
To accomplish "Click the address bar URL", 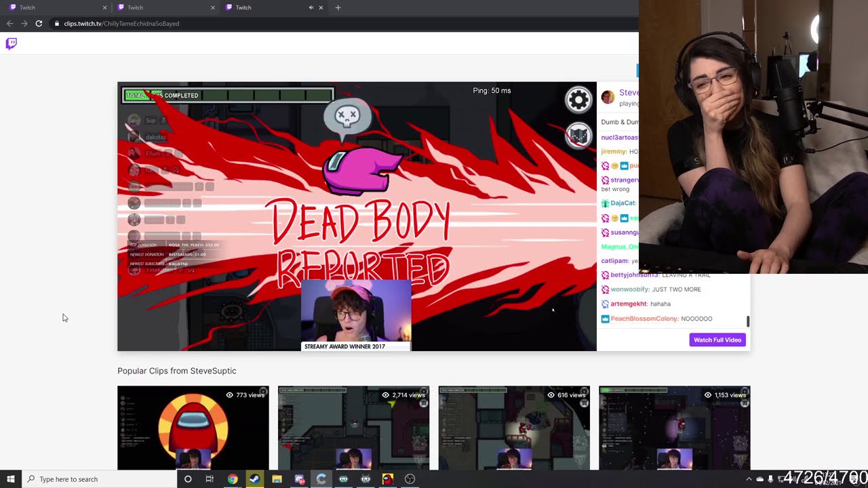I will (x=121, y=24).
